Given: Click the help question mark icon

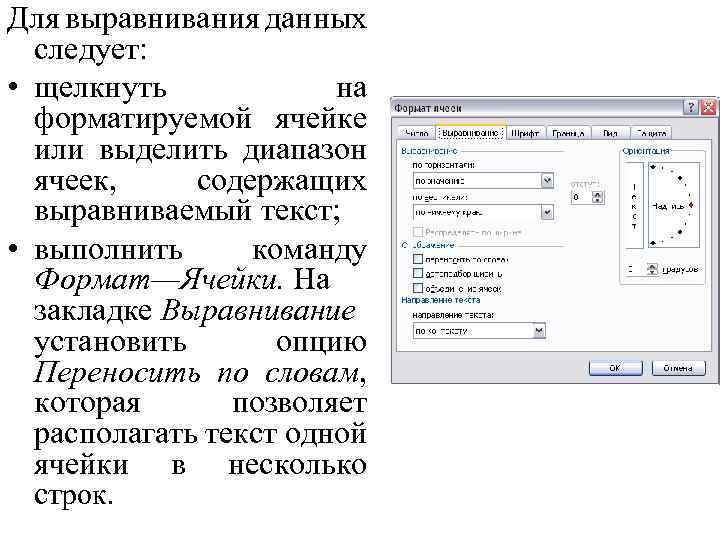Looking at the screenshot, I should (x=691, y=107).
